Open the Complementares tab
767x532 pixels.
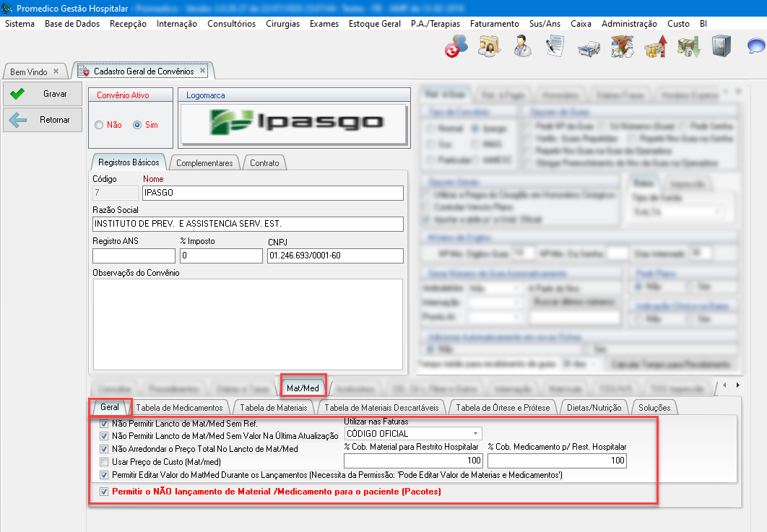[204, 163]
